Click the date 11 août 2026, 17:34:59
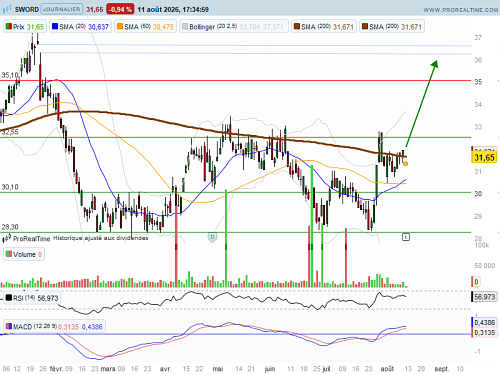The width and height of the screenshot is (500, 375). coord(173,9)
